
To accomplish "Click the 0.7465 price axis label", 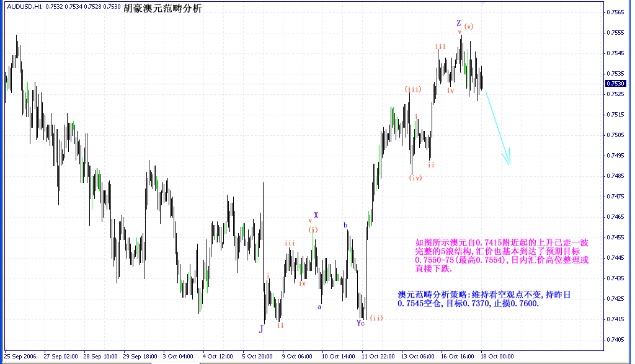I will (616, 217).
